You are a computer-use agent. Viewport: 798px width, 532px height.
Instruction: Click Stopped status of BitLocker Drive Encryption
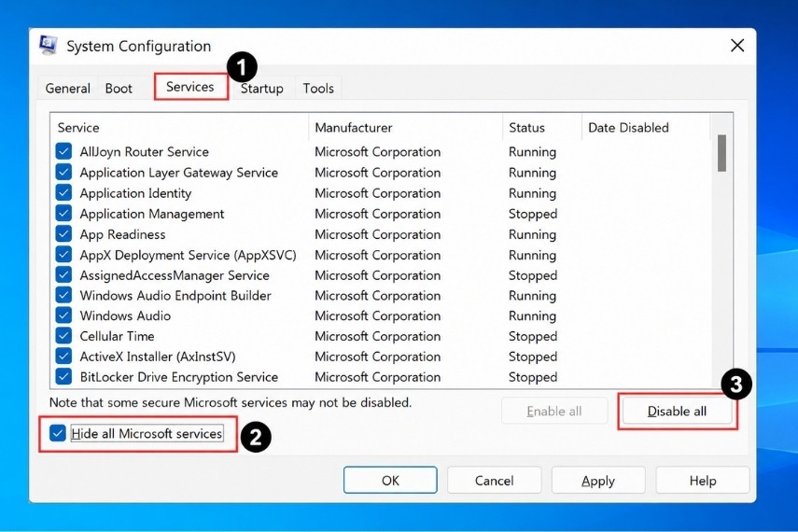533,377
